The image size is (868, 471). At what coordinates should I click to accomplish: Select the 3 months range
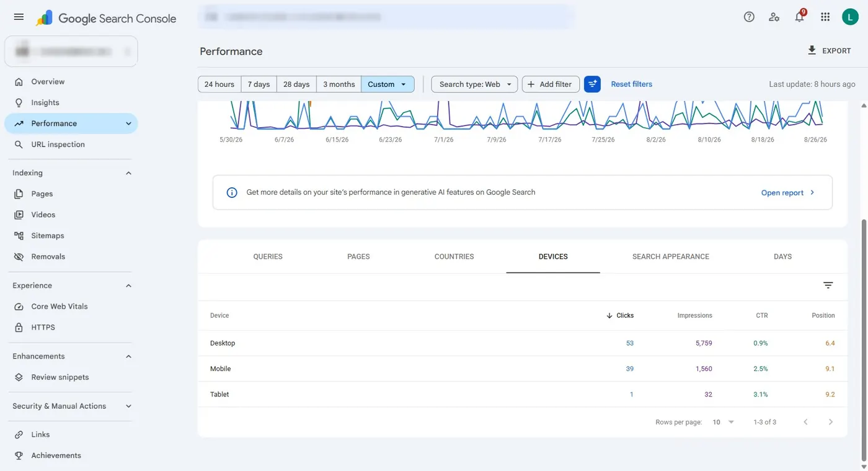pyautogui.click(x=339, y=84)
